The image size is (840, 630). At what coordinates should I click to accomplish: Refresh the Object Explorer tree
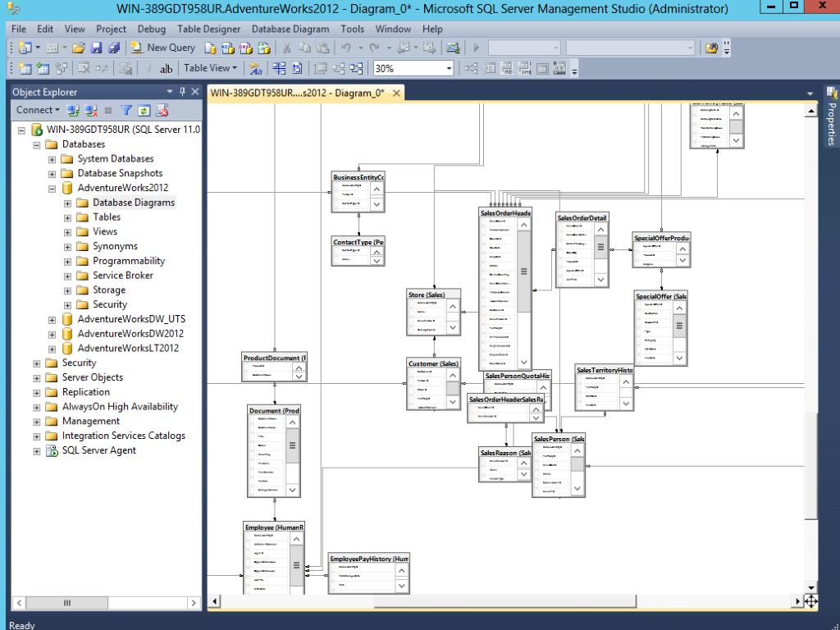click(x=144, y=111)
